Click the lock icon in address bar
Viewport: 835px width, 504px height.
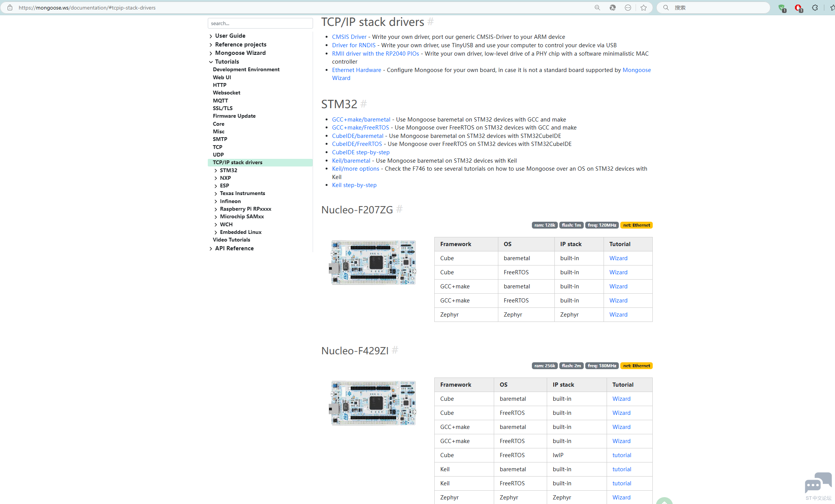(x=10, y=8)
